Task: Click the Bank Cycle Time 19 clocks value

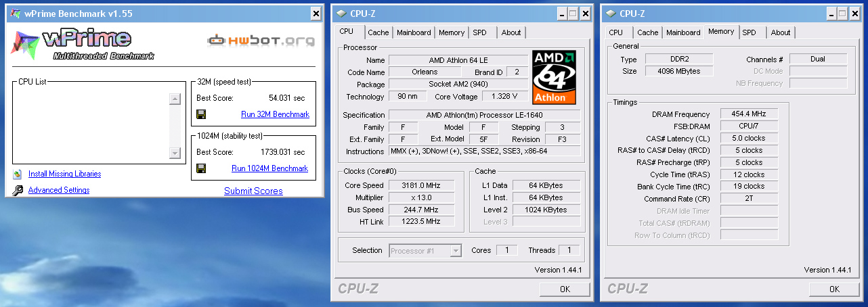Action: point(749,187)
